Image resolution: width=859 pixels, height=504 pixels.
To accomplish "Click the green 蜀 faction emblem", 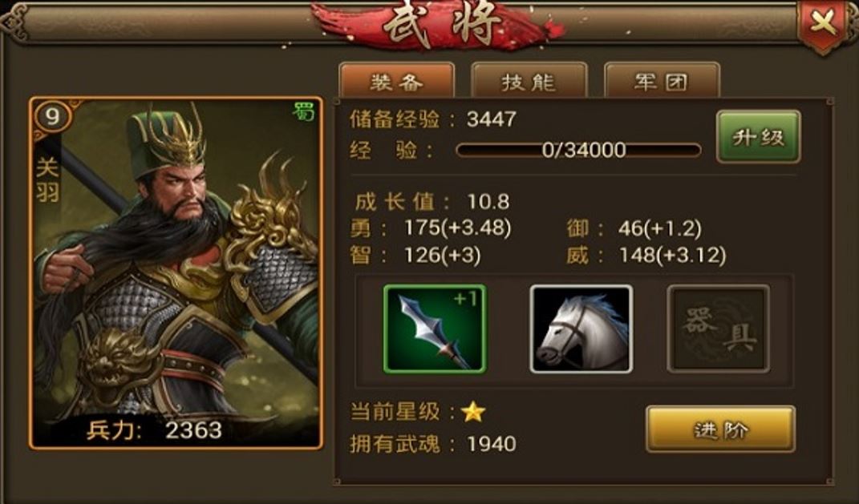I will (x=303, y=111).
